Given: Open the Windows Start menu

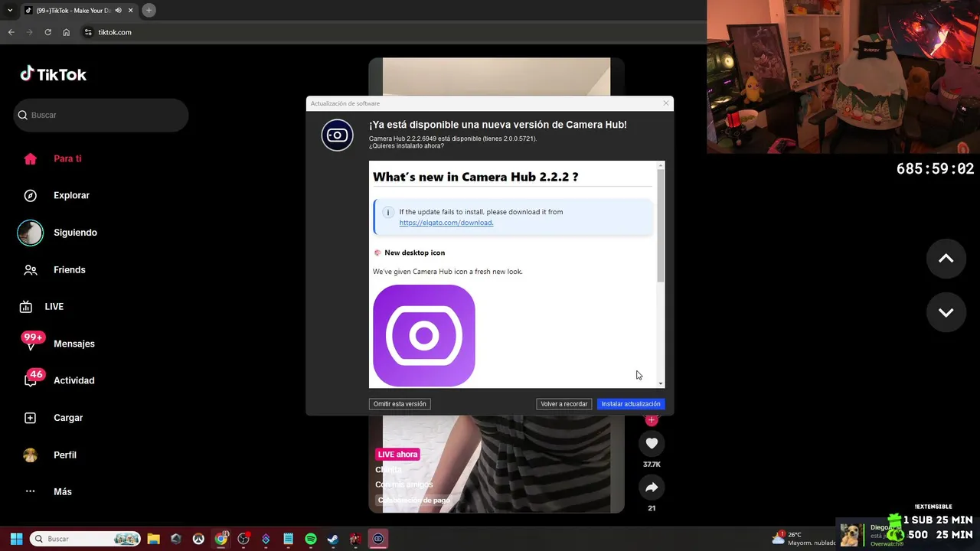Looking at the screenshot, I should (x=16, y=539).
